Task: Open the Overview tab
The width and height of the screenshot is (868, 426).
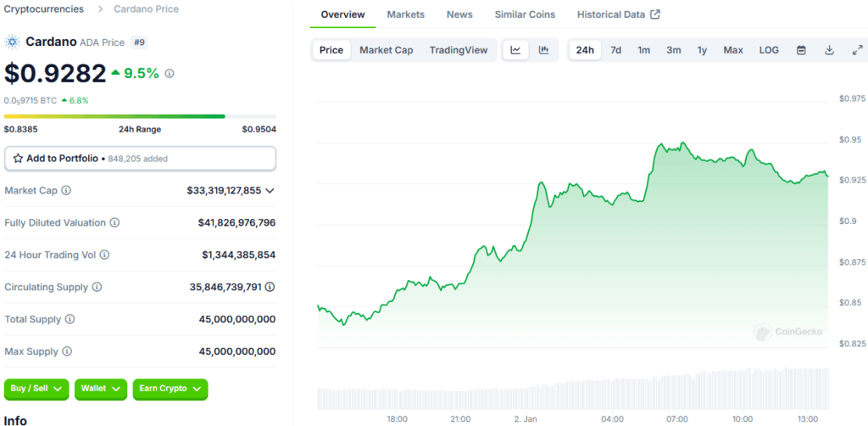Action: [342, 14]
